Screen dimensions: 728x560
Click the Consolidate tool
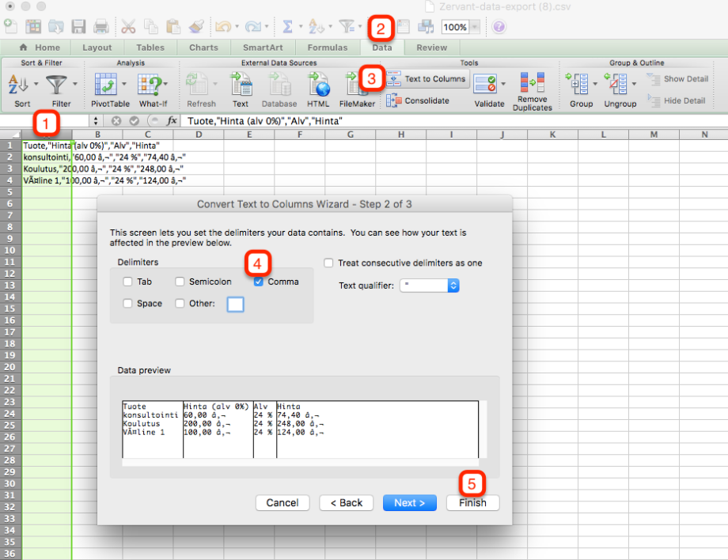[x=418, y=100]
